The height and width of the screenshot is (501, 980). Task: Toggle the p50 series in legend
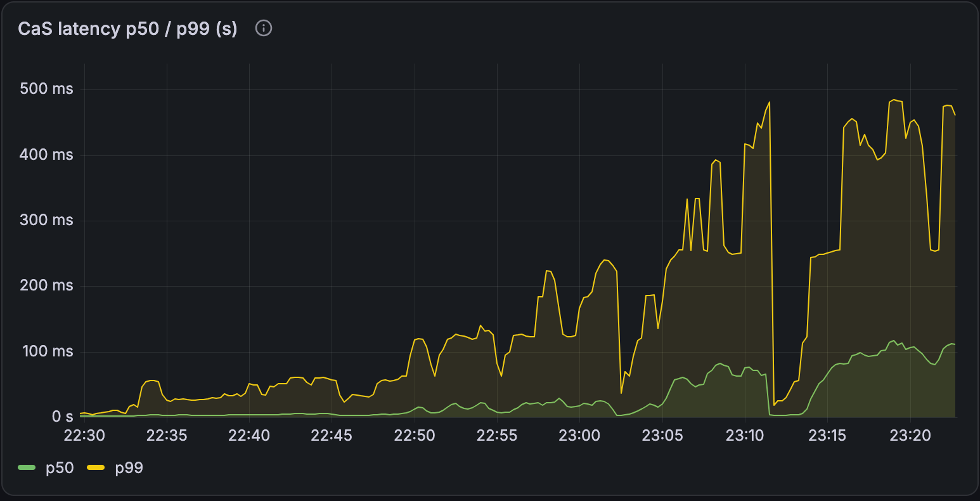coord(60,468)
